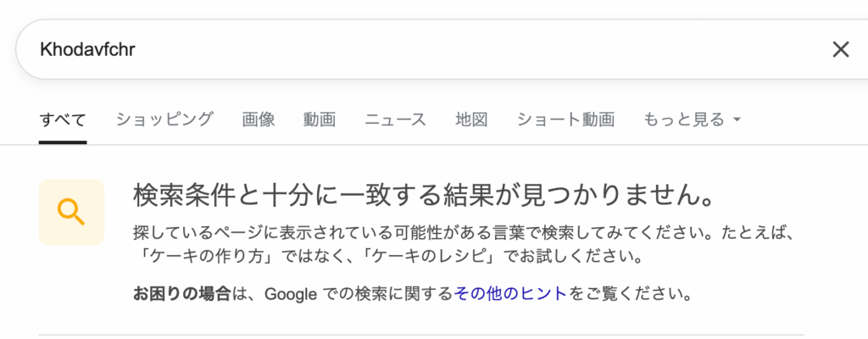
Task: Select the すべて tab
Action: tap(63, 119)
